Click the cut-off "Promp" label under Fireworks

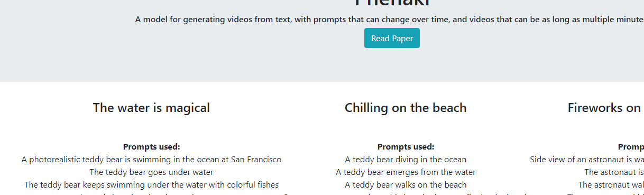631,147
